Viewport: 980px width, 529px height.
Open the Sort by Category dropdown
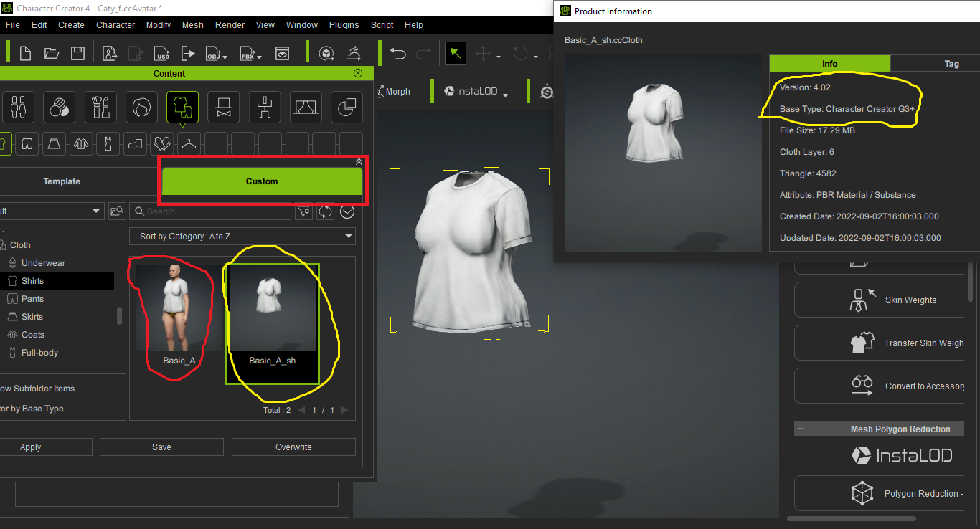[x=242, y=237]
